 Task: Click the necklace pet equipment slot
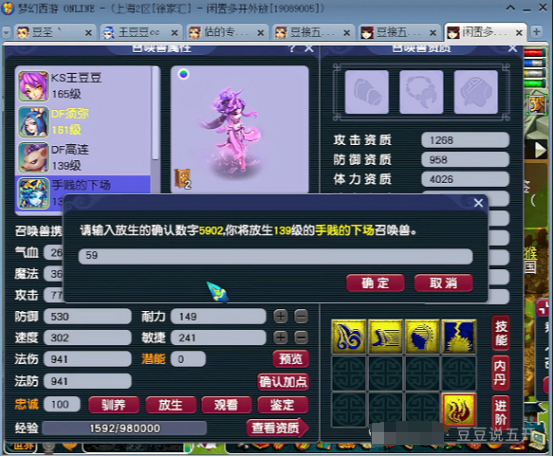tap(421, 92)
